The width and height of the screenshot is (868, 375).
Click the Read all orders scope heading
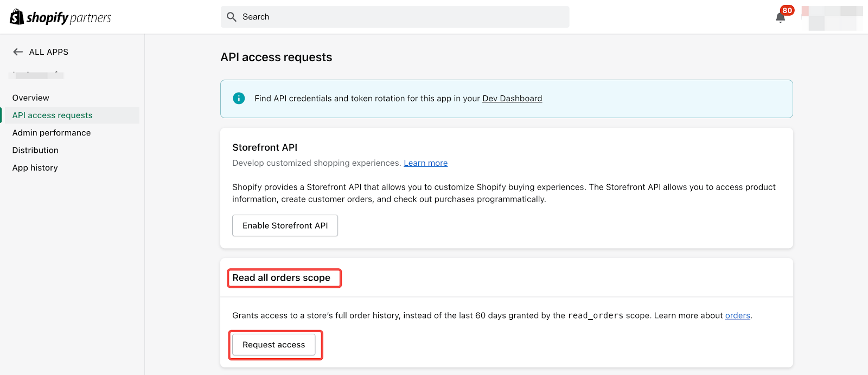(x=281, y=278)
